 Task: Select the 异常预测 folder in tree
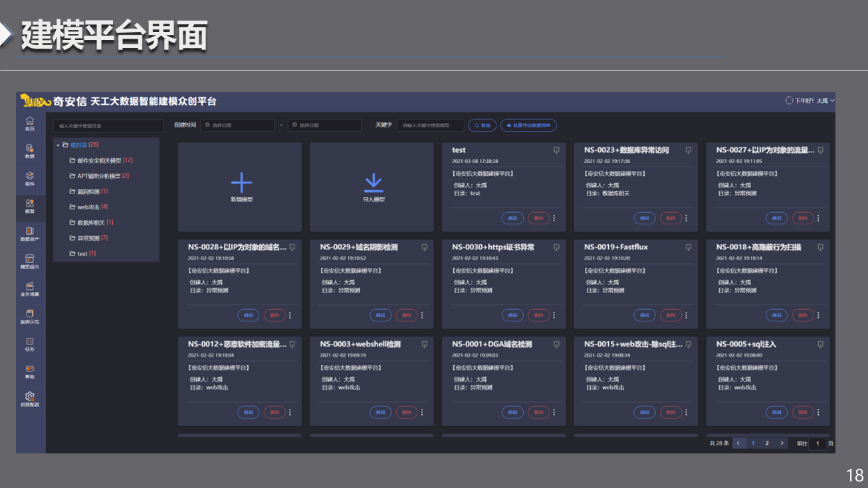[x=88, y=238]
